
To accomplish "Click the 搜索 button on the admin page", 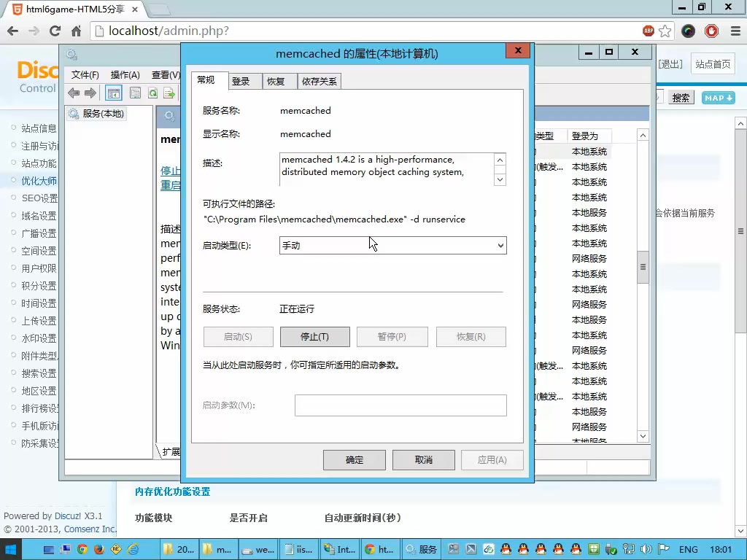I will pyautogui.click(x=681, y=98).
